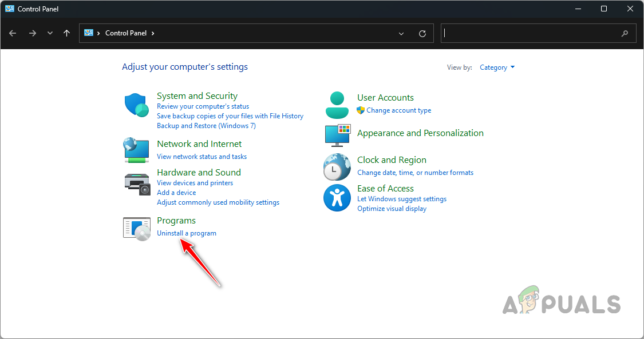This screenshot has width=644, height=339.
Task: Open the address bar history dropdown arrow
Action: pyautogui.click(x=401, y=33)
